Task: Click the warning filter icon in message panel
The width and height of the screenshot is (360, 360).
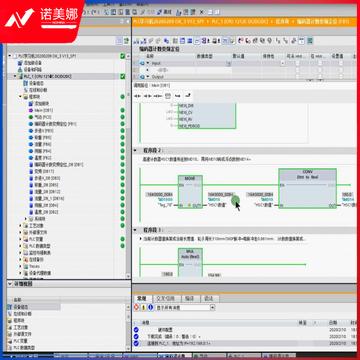Action: [143, 307]
